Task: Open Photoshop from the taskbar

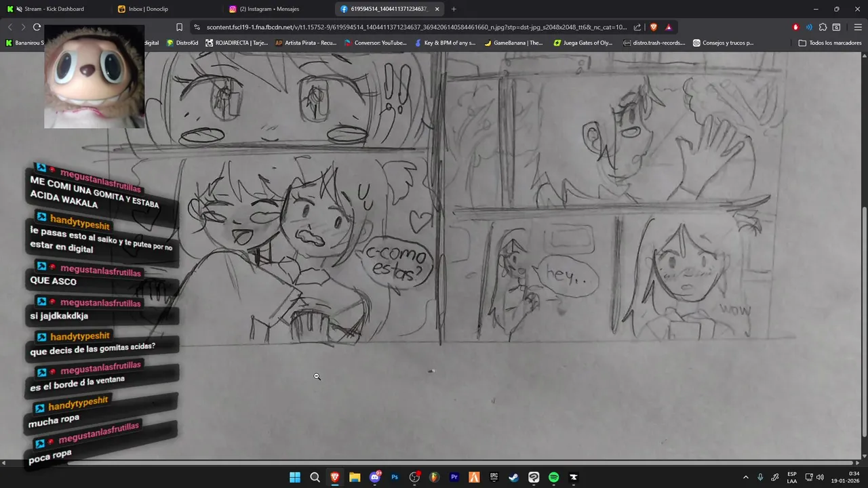Action: [395, 477]
